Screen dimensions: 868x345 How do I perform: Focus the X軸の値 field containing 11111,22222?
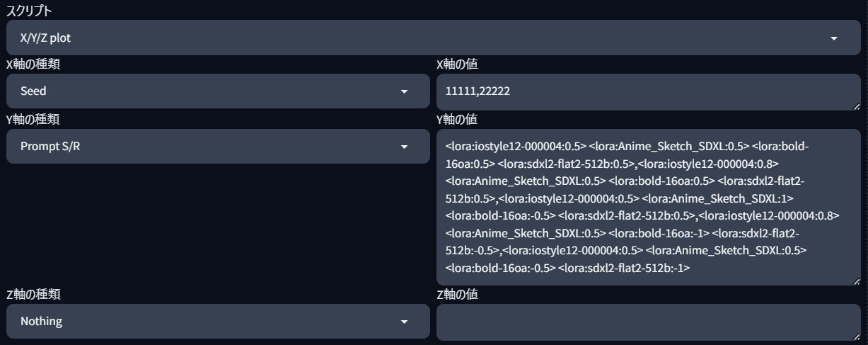pos(649,92)
